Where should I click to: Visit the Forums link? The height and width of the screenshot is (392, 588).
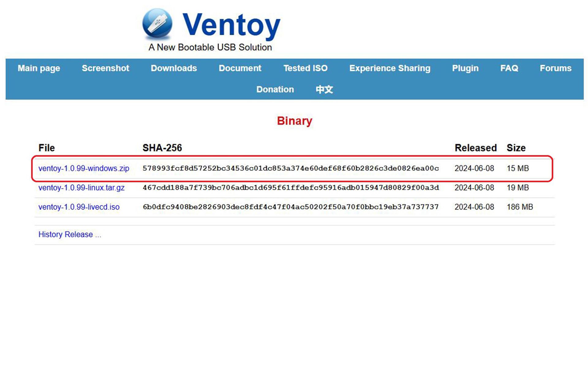pos(556,68)
